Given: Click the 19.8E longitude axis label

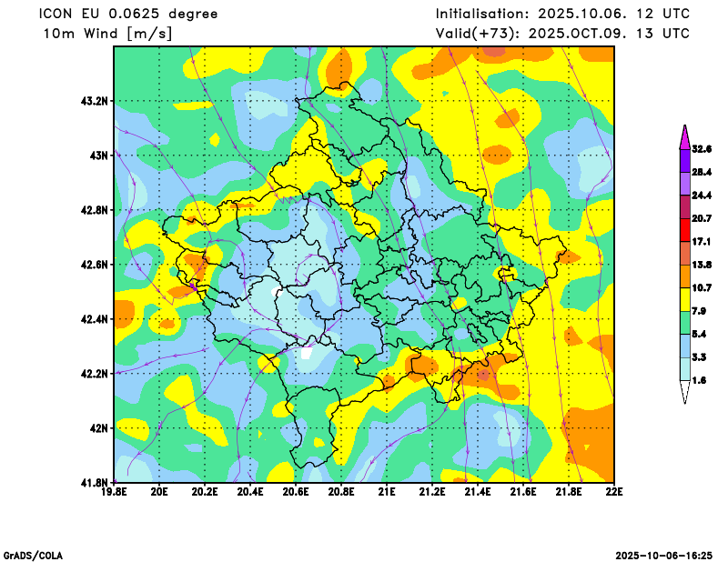Looking at the screenshot, I should click(x=114, y=492).
